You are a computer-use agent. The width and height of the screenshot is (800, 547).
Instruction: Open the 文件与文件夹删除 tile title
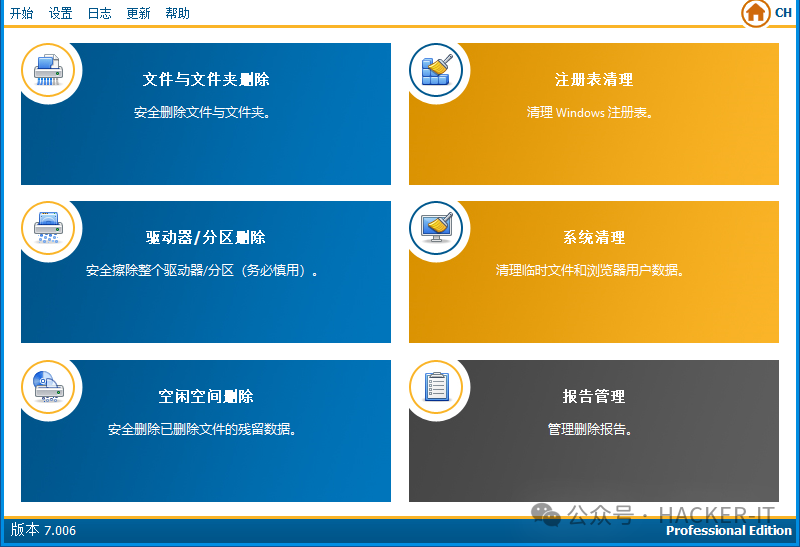click(206, 79)
